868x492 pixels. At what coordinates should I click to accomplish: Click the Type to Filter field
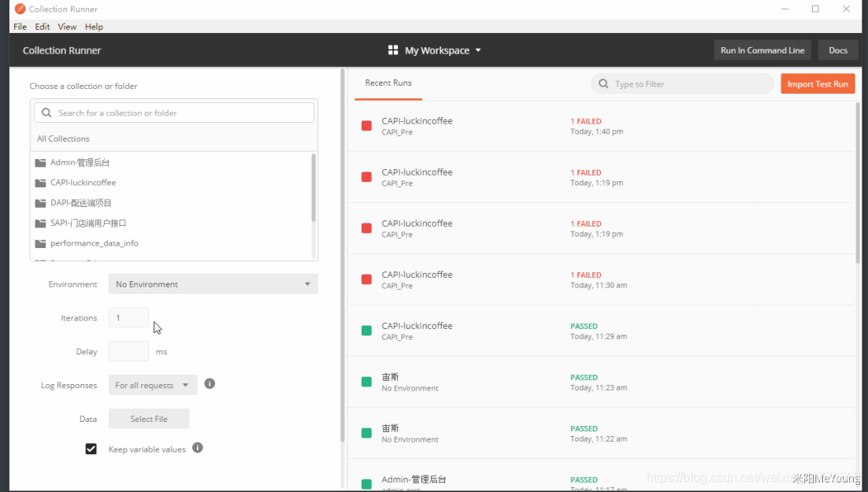click(x=682, y=84)
